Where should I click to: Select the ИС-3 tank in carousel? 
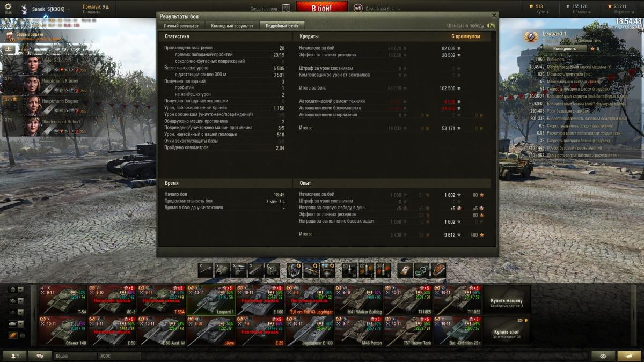pos(112,300)
